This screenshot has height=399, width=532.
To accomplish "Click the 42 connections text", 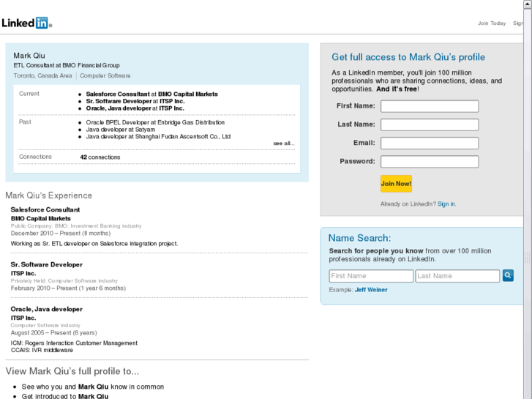I will point(100,157).
